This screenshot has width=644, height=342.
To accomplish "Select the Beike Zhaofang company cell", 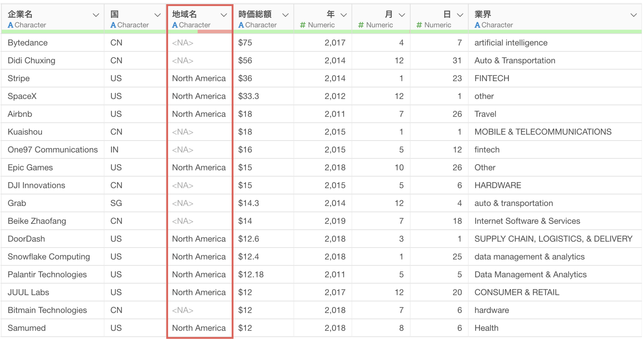I will [x=53, y=221].
